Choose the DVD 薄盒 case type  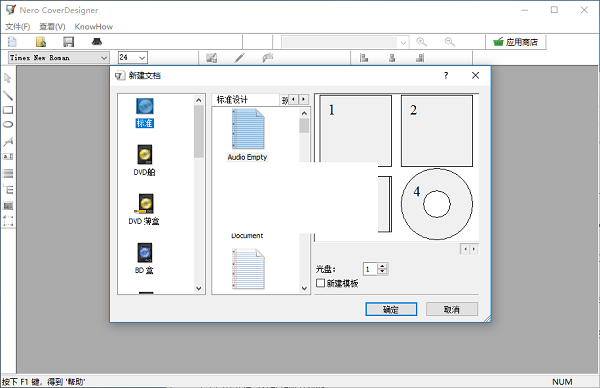tap(145, 204)
